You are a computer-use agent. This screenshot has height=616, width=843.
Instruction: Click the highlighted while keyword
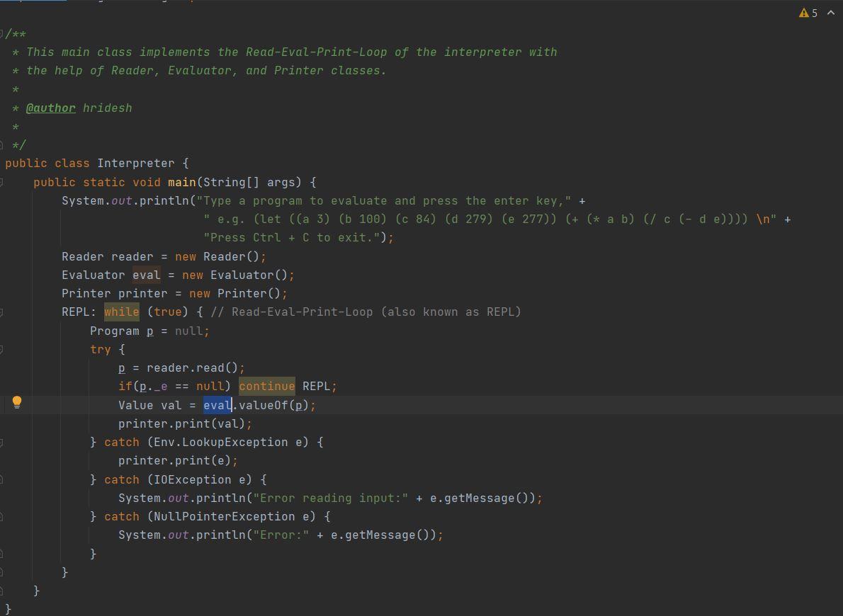[122, 312]
